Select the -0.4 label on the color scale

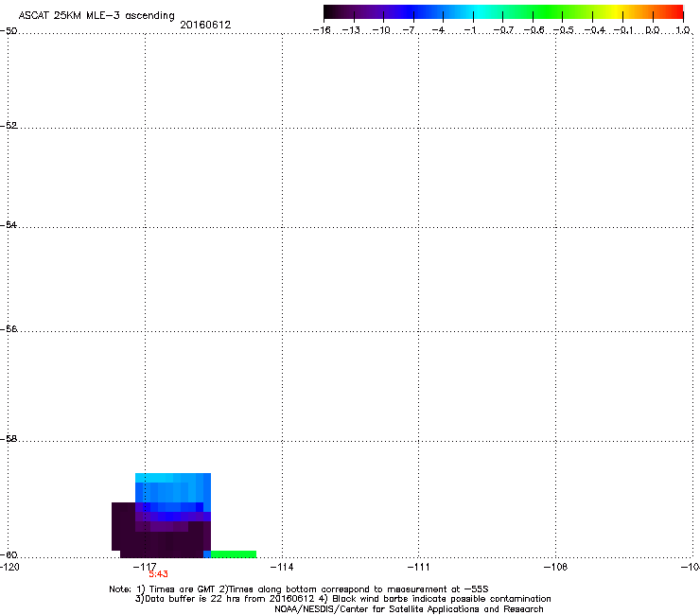(x=595, y=30)
